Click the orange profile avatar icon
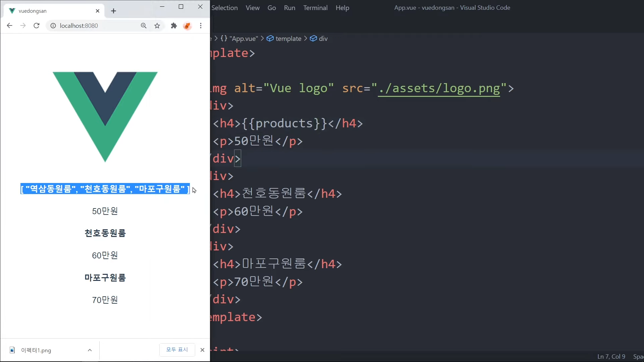The image size is (644, 362). pyautogui.click(x=187, y=26)
